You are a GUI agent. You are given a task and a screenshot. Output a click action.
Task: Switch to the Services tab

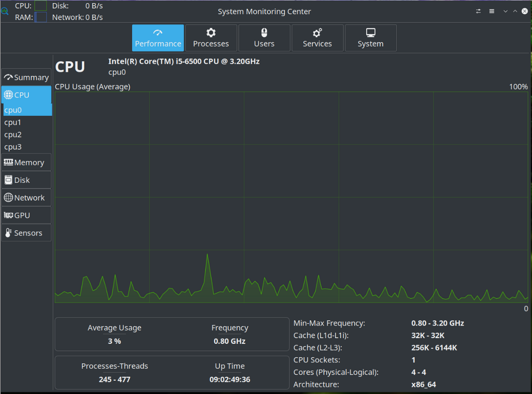click(x=317, y=38)
